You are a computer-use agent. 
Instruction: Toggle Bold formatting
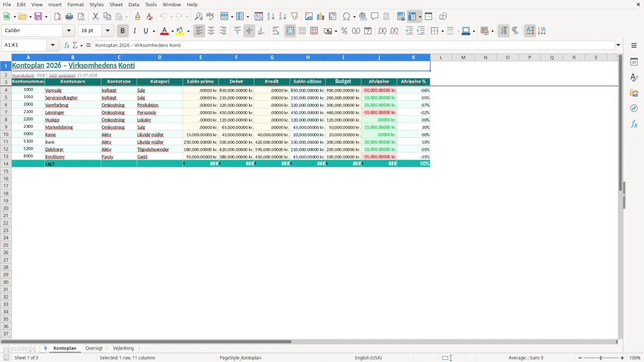coord(122,31)
